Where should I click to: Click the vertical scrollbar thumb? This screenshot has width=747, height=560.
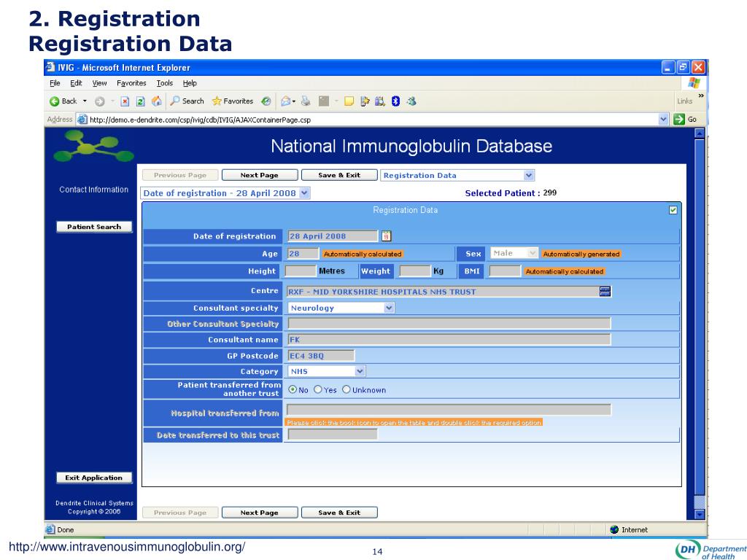(x=700, y=316)
